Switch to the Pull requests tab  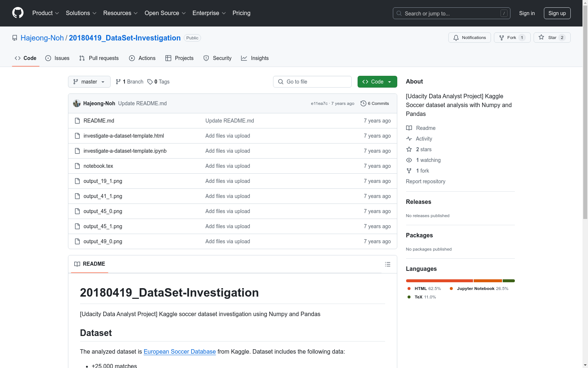(x=99, y=58)
